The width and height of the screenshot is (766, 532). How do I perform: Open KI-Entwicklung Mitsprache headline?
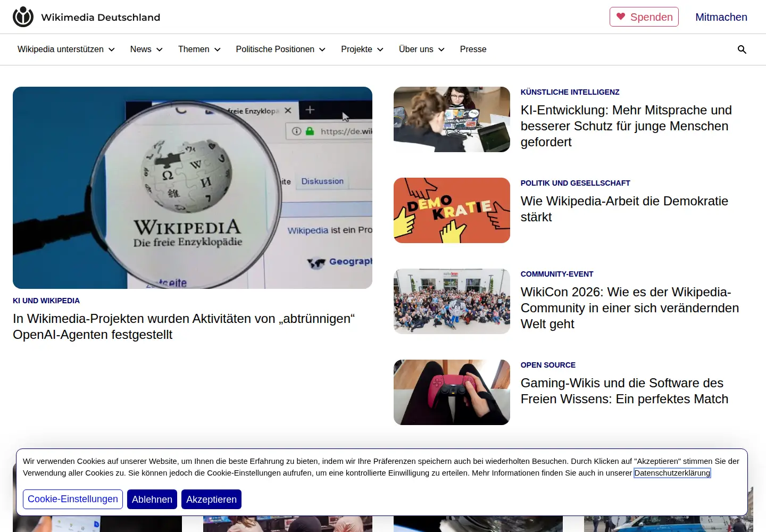click(x=626, y=126)
